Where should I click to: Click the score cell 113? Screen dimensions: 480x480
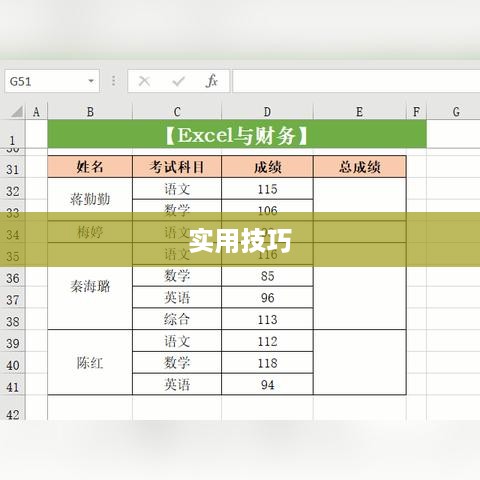[x=267, y=319]
